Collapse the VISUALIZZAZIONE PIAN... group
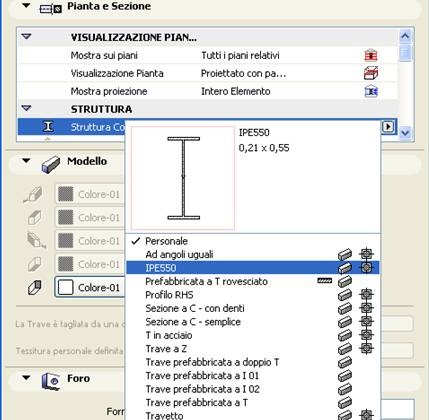 (x=26, y=36)
